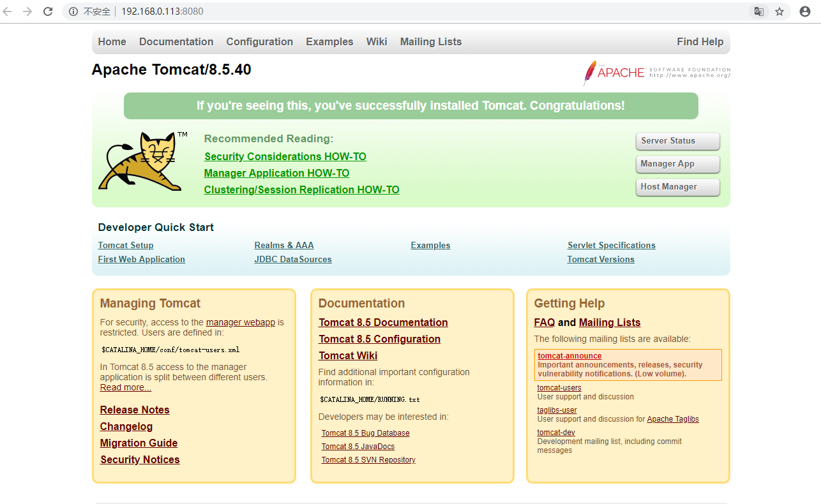Click the site info 'not secure' icon
This screenshot has width=821, height=504.
[x=73, y=11]
